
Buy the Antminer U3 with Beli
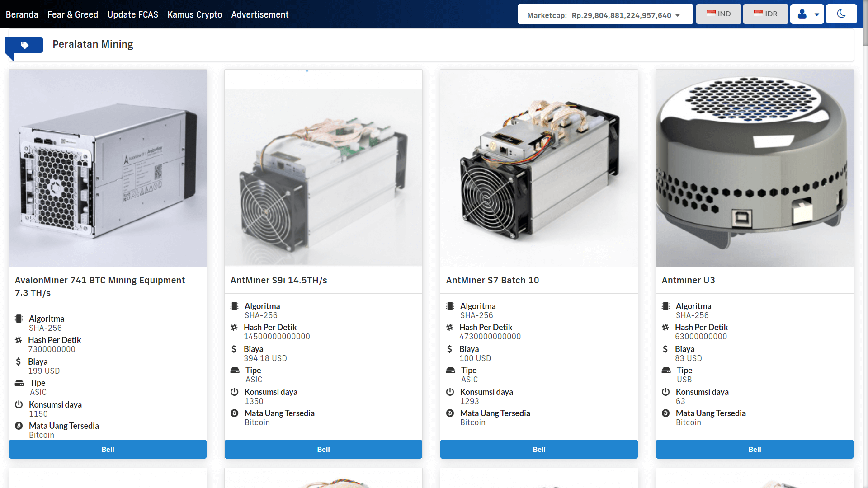[x=754, y=449]
